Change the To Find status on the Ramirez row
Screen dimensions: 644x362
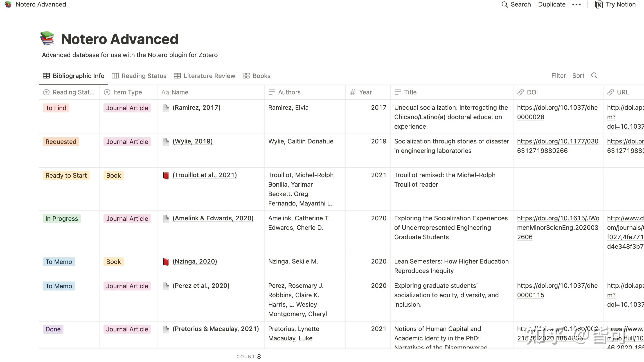click(56, 108)
